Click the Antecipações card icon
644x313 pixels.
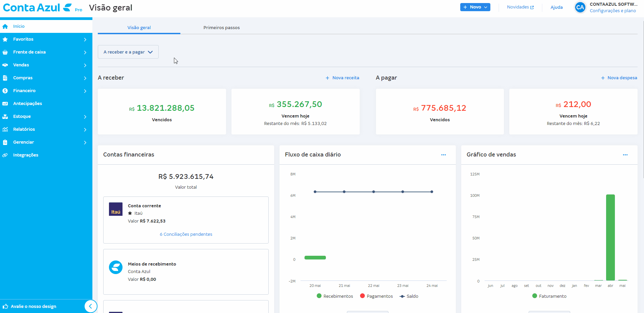[5, 104]
